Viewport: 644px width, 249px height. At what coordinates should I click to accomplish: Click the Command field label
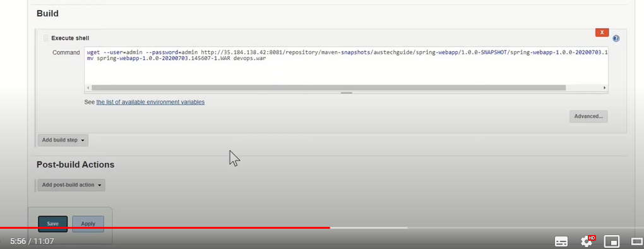point(66,52)
